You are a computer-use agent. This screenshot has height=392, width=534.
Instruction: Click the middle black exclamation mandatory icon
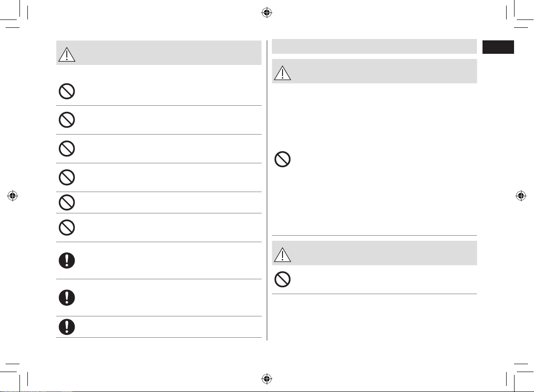pos(67,298)
